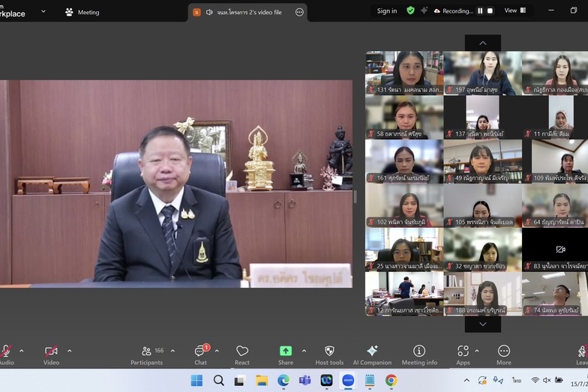
Task: Select participant tile 188
Action: coord(483,294)
